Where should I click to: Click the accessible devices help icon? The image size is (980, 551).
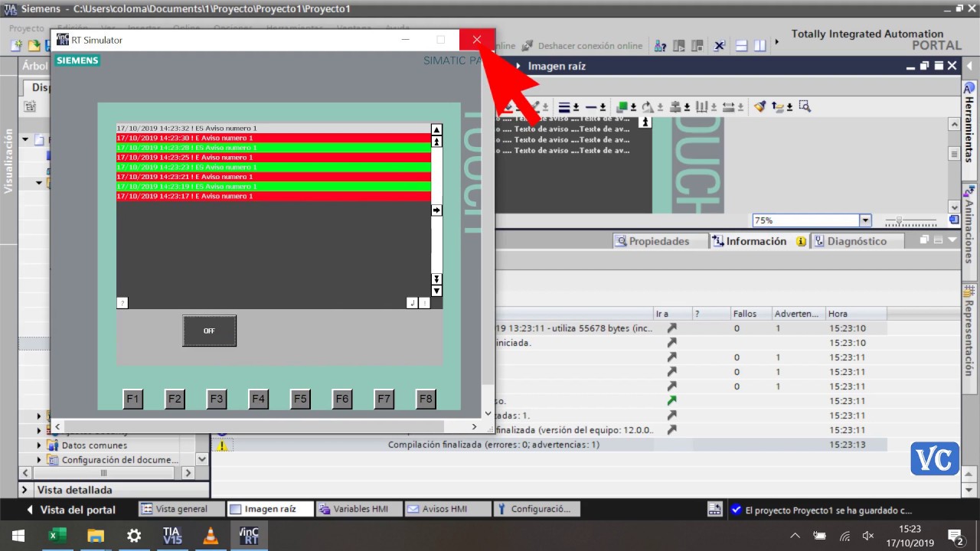coord(660,46)
